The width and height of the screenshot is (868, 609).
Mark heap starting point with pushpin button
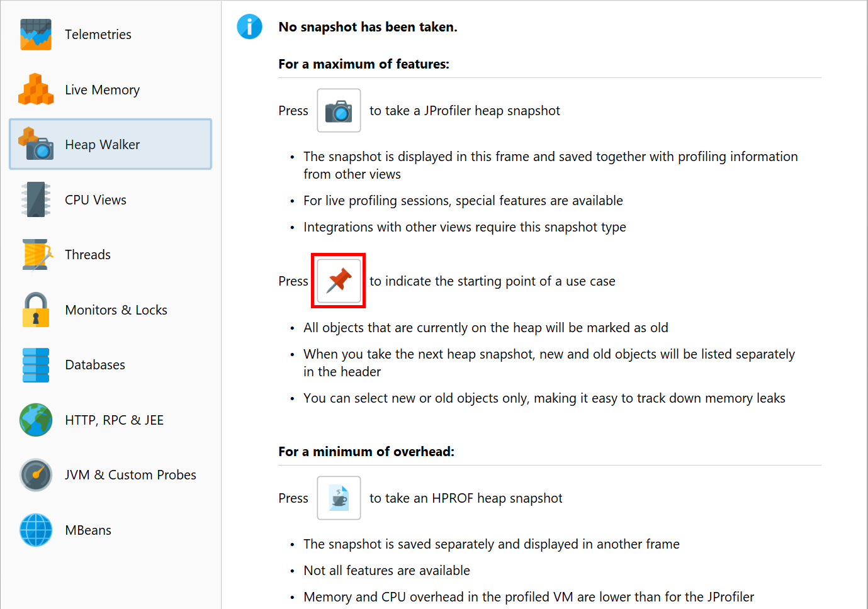tap(339, 281)
